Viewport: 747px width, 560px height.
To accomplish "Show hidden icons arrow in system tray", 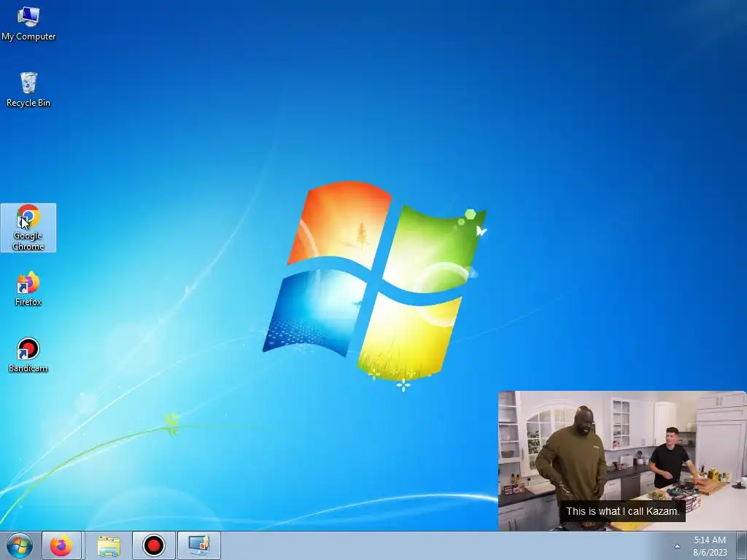I will (677, 546).
